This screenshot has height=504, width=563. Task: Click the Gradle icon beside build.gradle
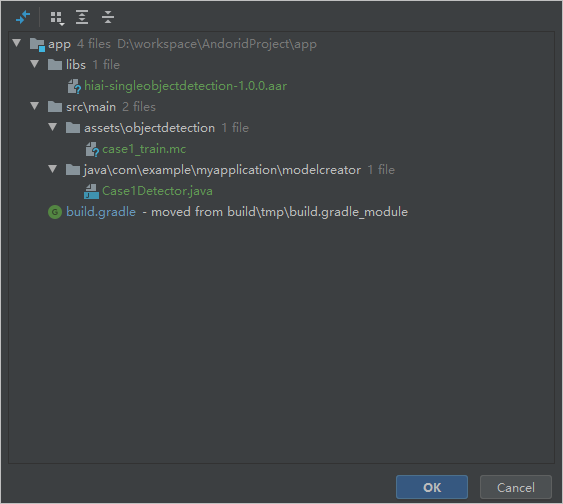[x=55, y=212]
